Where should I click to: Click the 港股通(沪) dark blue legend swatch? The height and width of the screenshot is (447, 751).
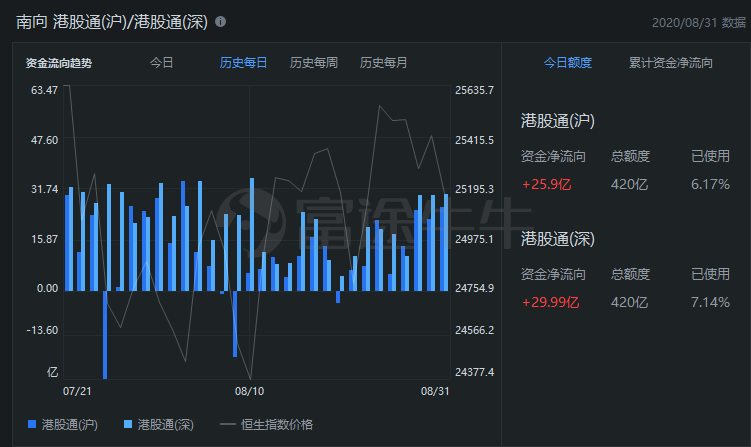32,424
